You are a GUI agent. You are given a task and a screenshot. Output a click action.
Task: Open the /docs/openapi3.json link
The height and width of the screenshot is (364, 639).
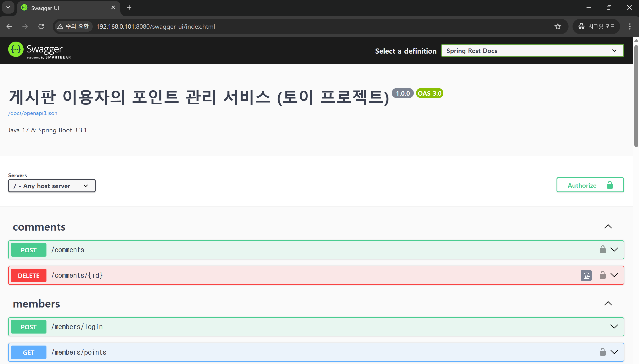coord(33,113)
